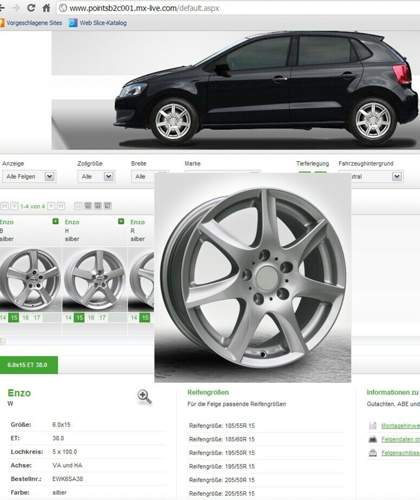Expand the Zollgröße dropdown

(x=96, y=176)
